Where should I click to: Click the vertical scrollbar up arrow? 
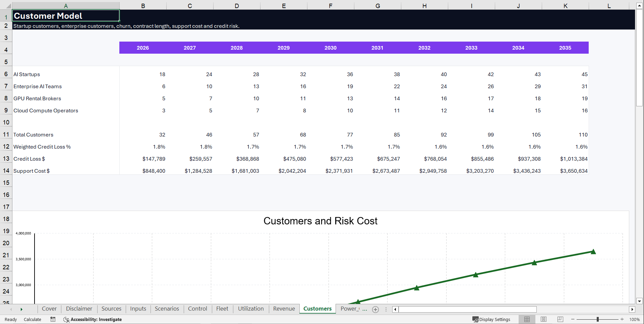coord(640,6)
